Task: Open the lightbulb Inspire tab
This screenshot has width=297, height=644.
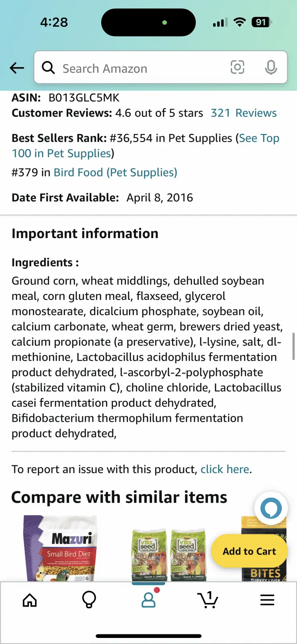Action: pos(89,600)
